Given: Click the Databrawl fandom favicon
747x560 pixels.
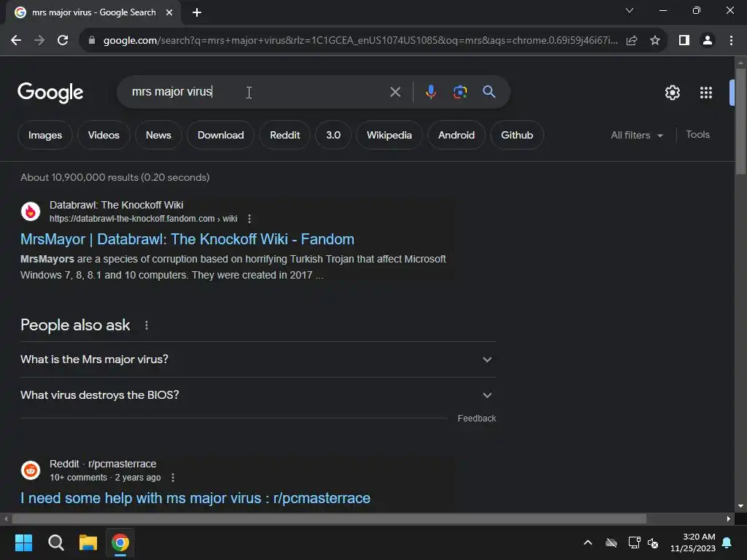Looking at the screenshot, I should click(x=31, y=211).
